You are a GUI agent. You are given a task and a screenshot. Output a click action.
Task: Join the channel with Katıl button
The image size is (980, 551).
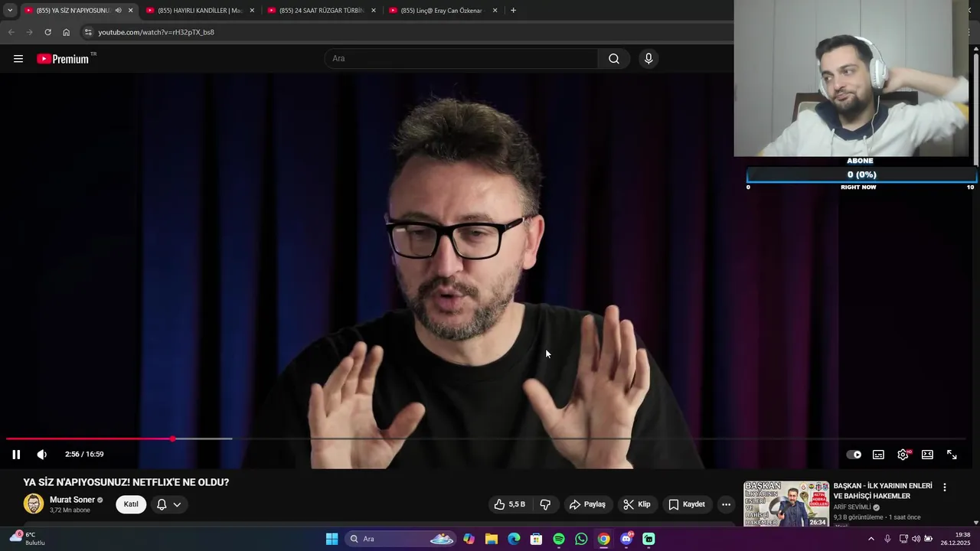pyautogui.click(x=131, y=504)
